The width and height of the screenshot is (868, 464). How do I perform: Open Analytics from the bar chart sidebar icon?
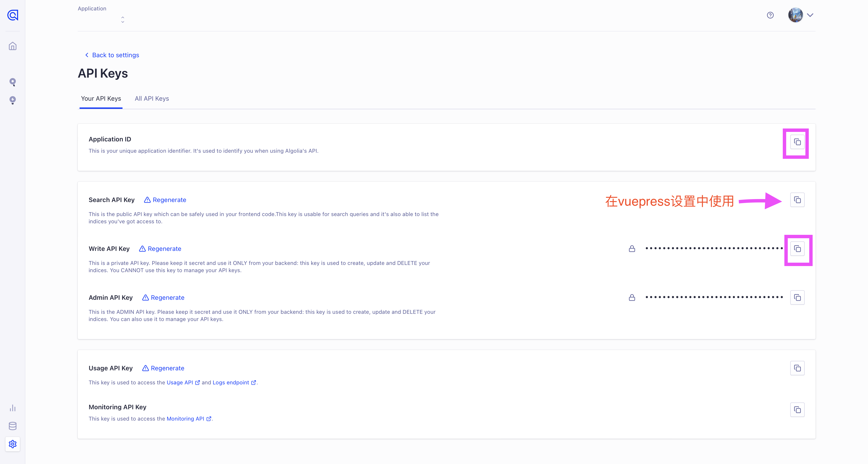pos(12,408)
